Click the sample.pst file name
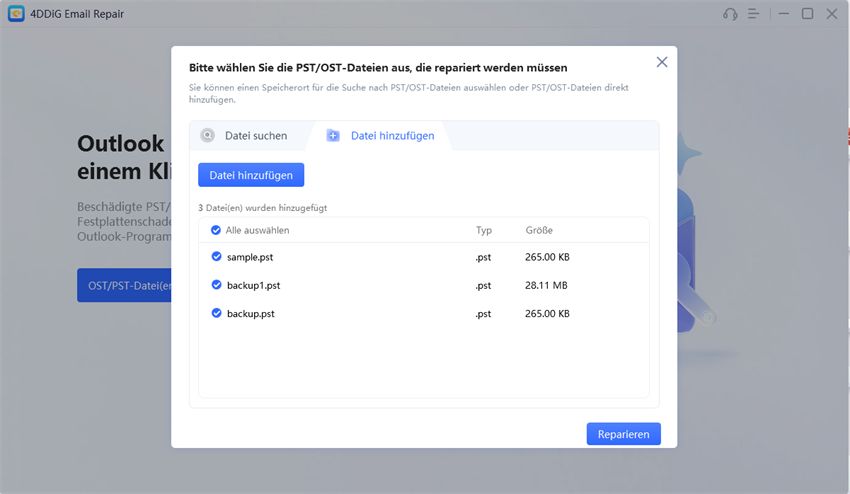 250,257
